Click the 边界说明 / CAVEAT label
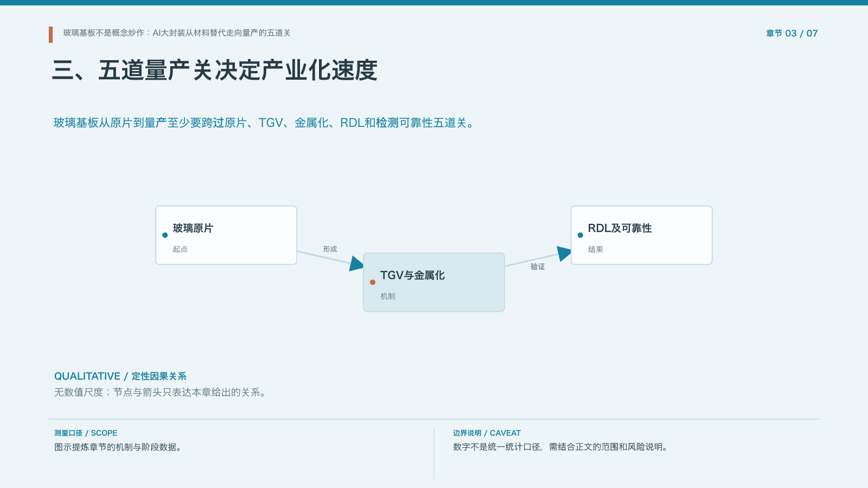Screen dimensions: 868x488 [x=487, y=433]
